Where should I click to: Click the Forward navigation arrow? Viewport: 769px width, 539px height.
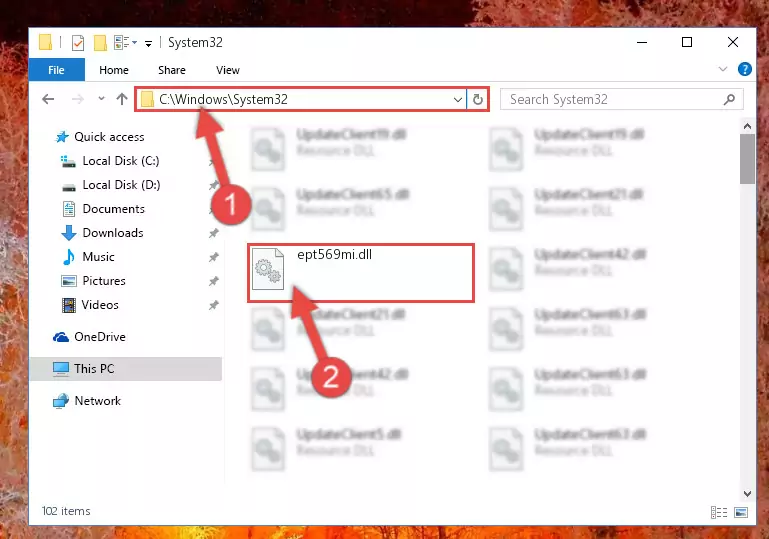tap(77, 100)
